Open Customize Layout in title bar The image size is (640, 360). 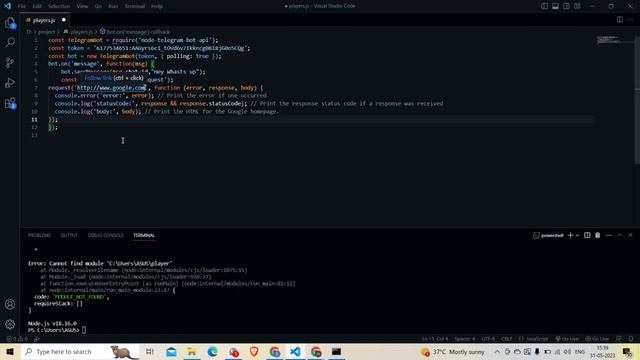click(577, 6)
